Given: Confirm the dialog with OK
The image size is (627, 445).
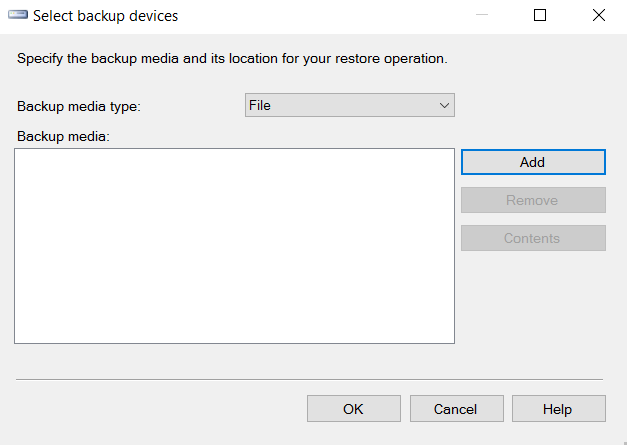Looking at the screenshot, I should [353, 409].
